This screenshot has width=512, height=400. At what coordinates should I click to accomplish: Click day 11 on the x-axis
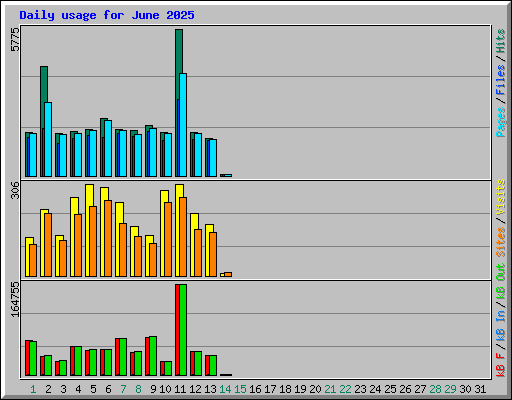click(180, 389)
